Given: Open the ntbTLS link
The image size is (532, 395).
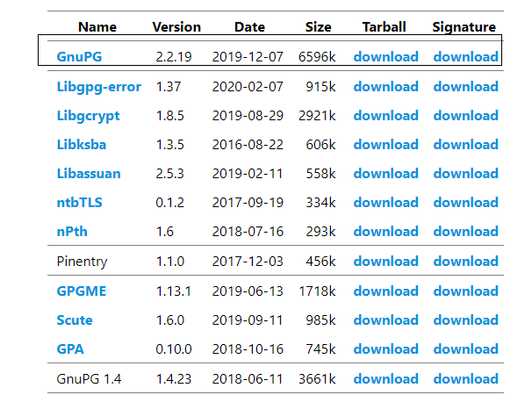Looking at the screenshot, I should coord(81,203).
